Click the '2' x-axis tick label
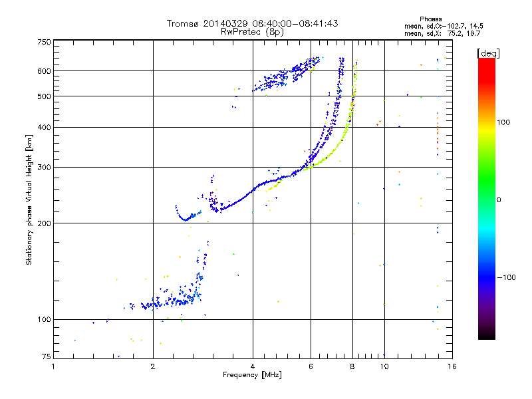The height and width of the screenshot is (399, 532). [153, 366]
